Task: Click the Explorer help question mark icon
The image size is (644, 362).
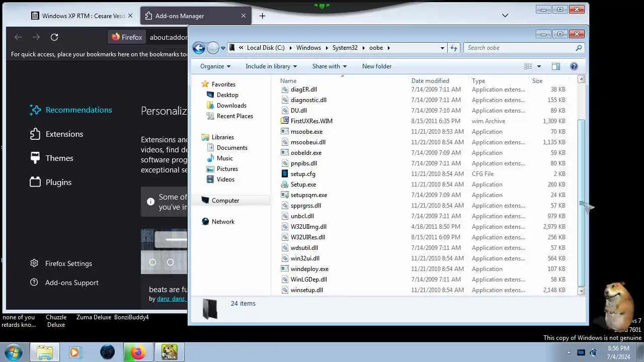Action: coord(574,66)
